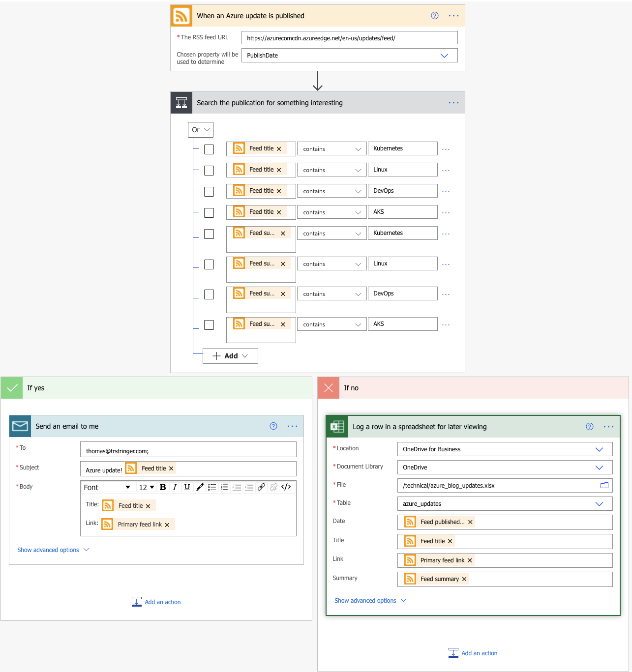This screenshot has height=672, width=632.
Task: Open help for the Azure update trigger
Action: pos(434,15)
